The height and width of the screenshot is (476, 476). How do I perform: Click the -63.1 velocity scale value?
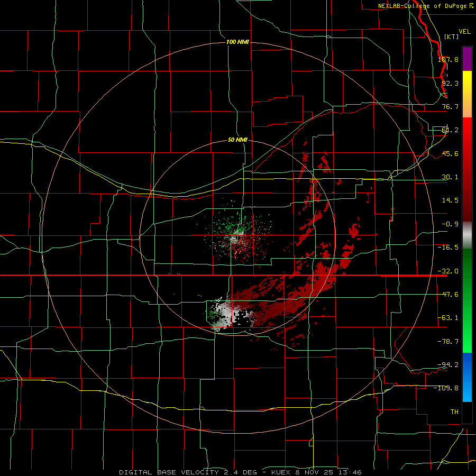click(x=448, y=318)
